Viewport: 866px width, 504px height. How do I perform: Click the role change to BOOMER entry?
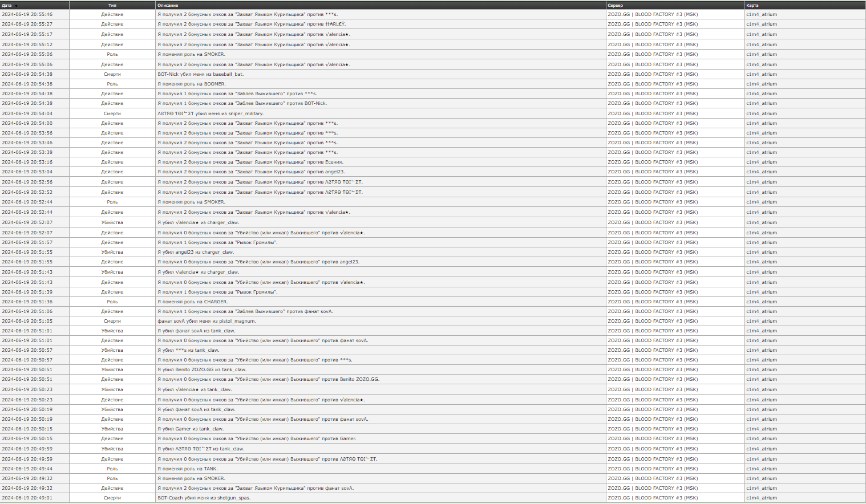coord(191,84)
